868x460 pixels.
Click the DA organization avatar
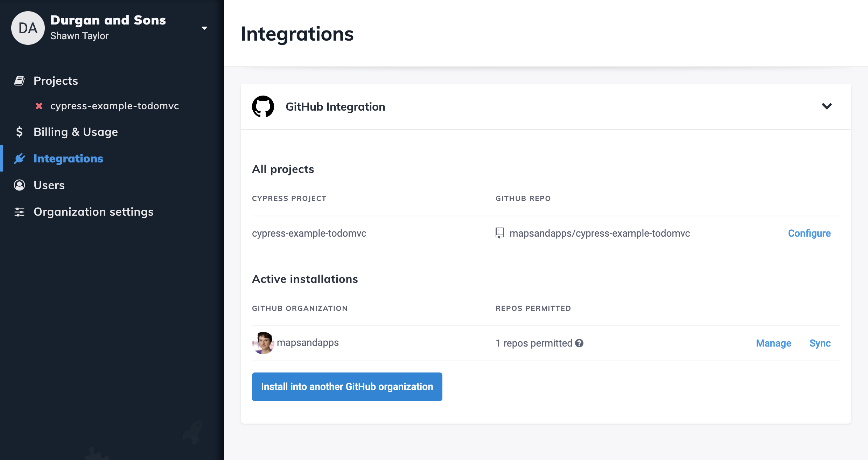pyautogui.click(x=28, y=27)
